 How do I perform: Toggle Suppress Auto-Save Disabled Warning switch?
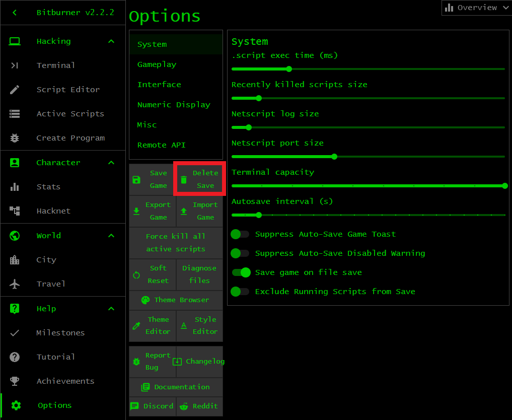pos(240,253)
